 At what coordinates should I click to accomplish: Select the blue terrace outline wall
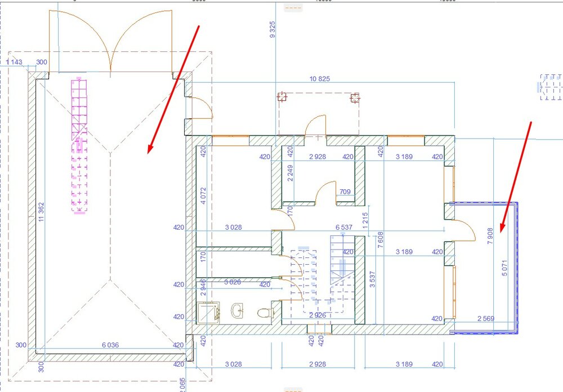(517, 268)
